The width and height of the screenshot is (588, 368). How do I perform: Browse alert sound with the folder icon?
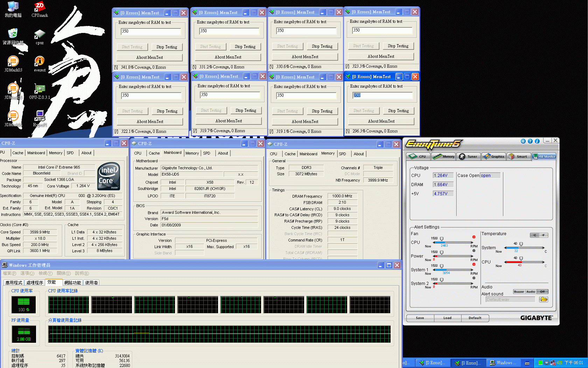click(543, 299)
